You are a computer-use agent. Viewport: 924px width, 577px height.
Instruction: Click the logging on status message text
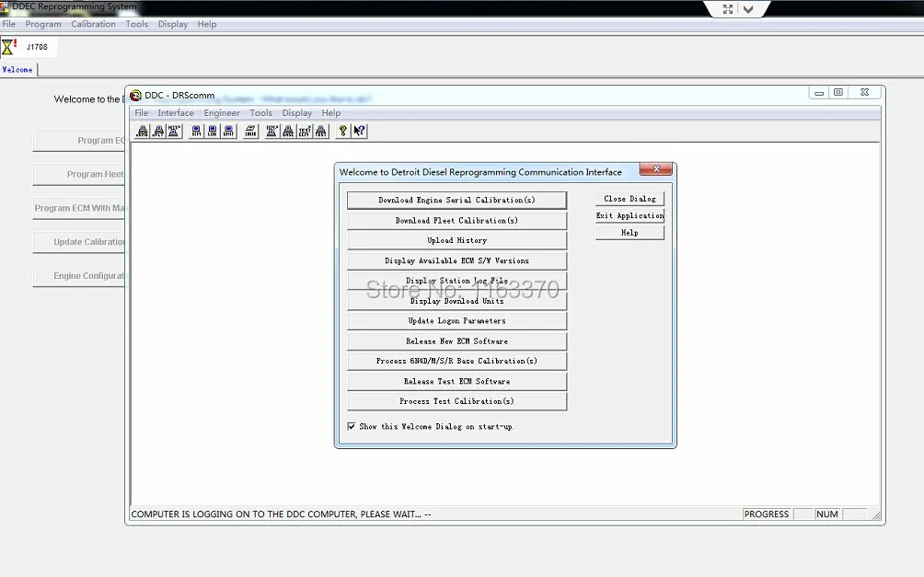point(281,514)
